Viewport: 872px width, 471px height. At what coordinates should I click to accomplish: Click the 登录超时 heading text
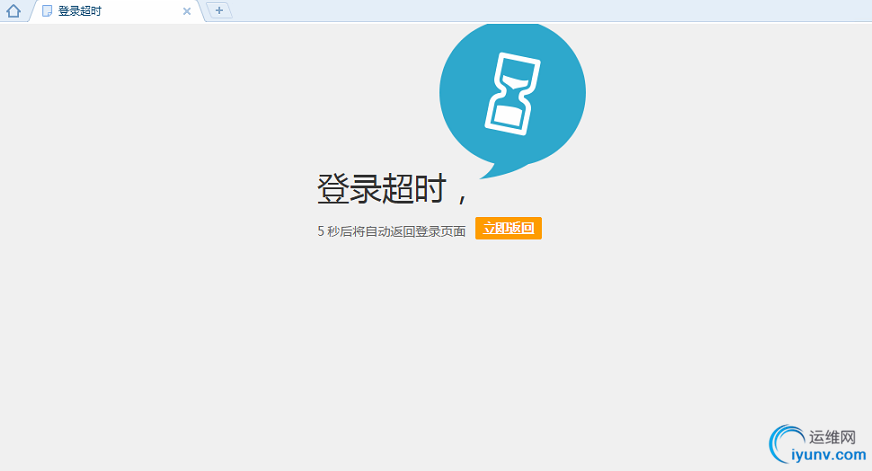pyautogui.click(x=392, y=189)
